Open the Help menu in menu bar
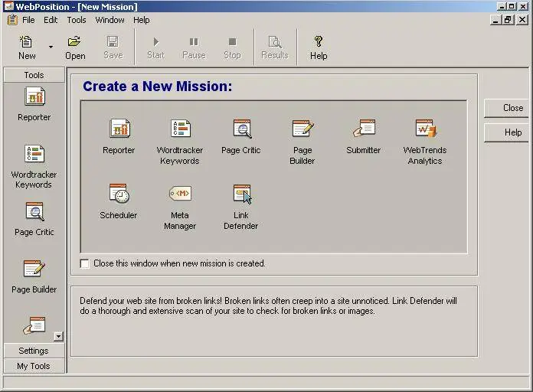Image resolution: width=533 pixels, height=392 pixels. pyautogui.click(x=142, y=20)
